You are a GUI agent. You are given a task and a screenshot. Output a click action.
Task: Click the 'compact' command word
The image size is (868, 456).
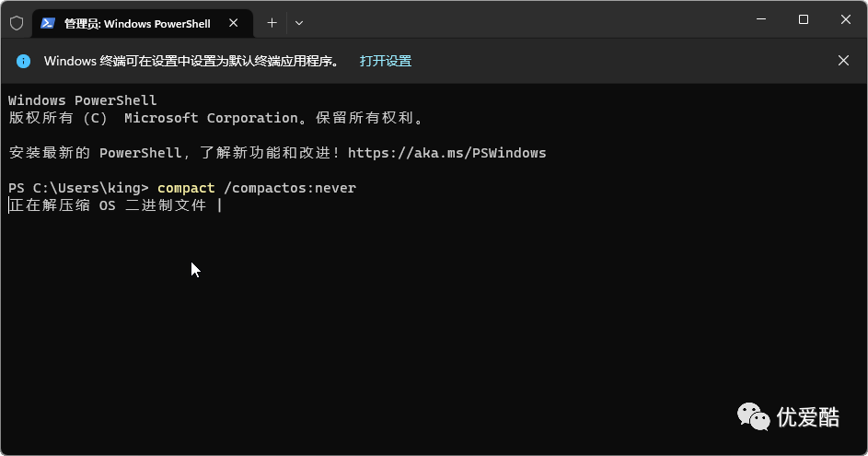tap(186, 188)
